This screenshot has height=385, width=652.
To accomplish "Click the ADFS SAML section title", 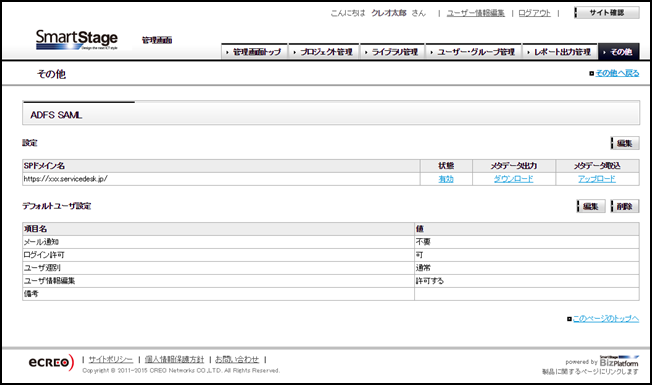I will (56, 115).
